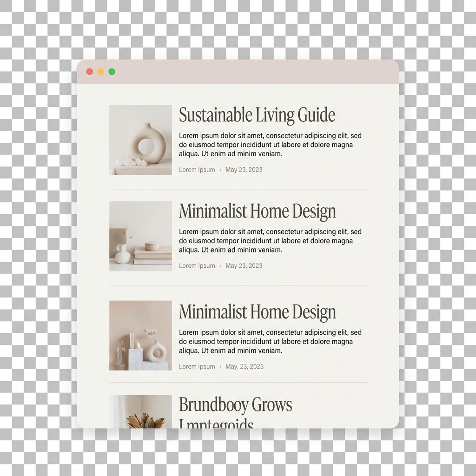Select the author name under Sustainable Living Guide

coord(197,170)
